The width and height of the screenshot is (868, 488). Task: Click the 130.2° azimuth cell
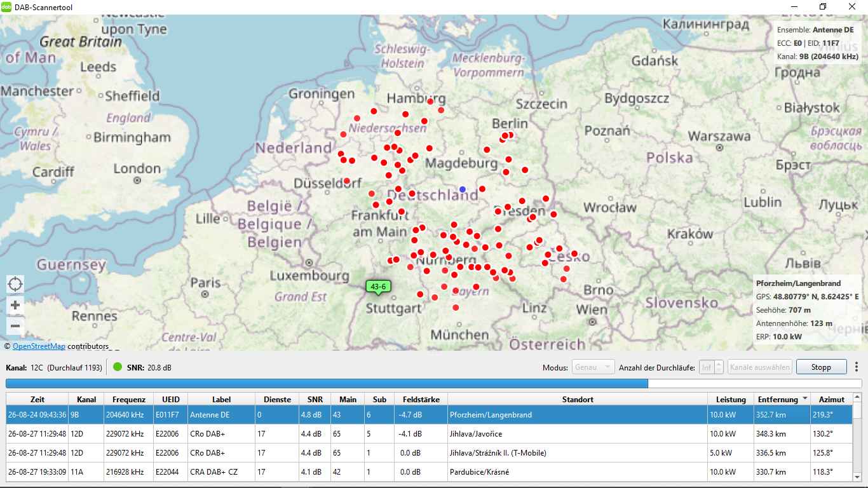coord(832,434)
